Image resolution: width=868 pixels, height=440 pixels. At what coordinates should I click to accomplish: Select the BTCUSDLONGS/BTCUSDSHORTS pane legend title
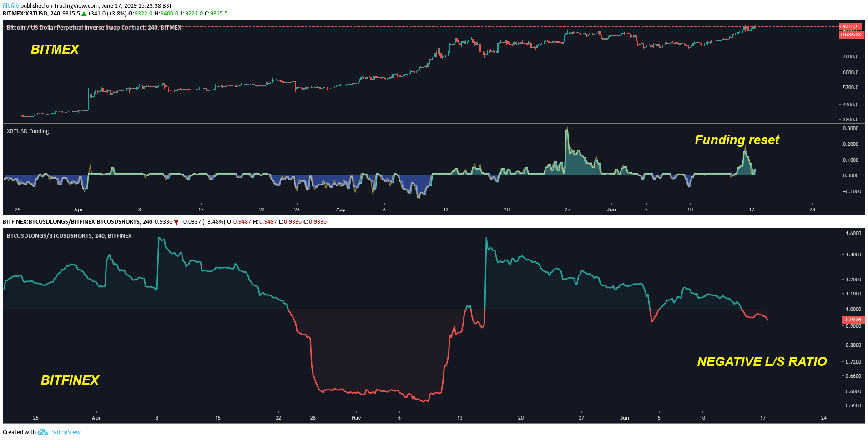click(x=69, y=236)
